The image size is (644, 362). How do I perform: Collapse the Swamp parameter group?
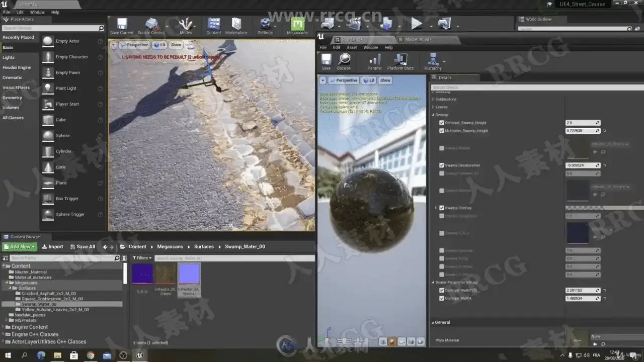click(433, 115)
